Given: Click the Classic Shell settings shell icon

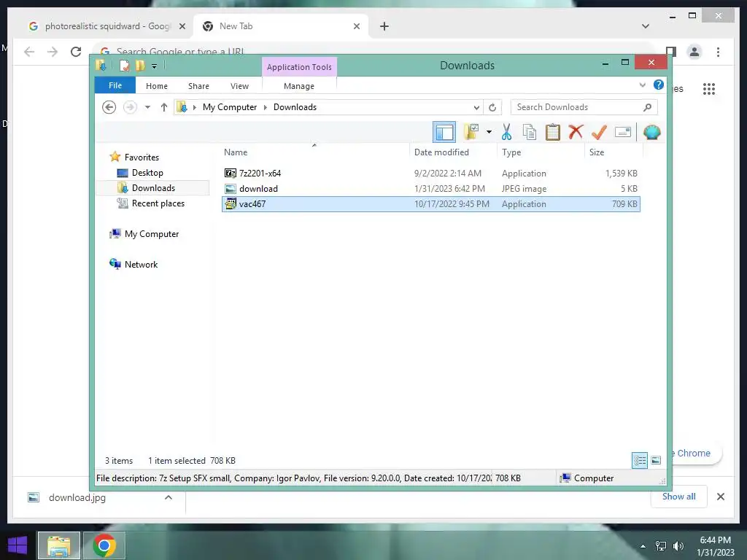Looking at the screenshot, I should coord(651,132).
